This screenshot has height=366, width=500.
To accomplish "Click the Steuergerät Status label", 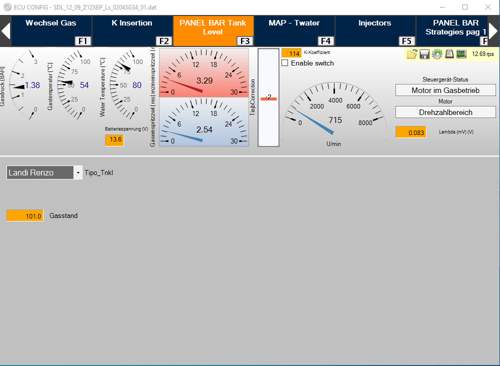I will (445, 79).
